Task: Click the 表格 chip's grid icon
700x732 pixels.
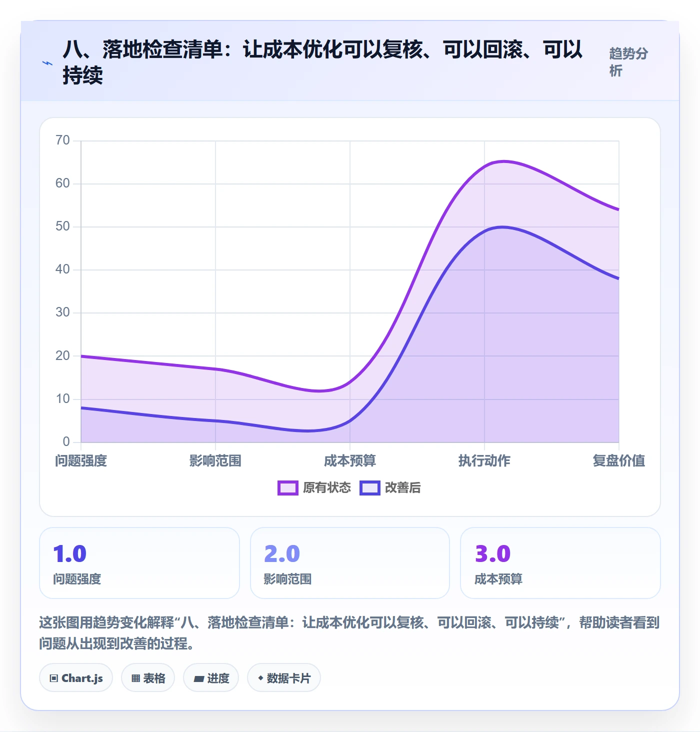Action: [135, 678]
